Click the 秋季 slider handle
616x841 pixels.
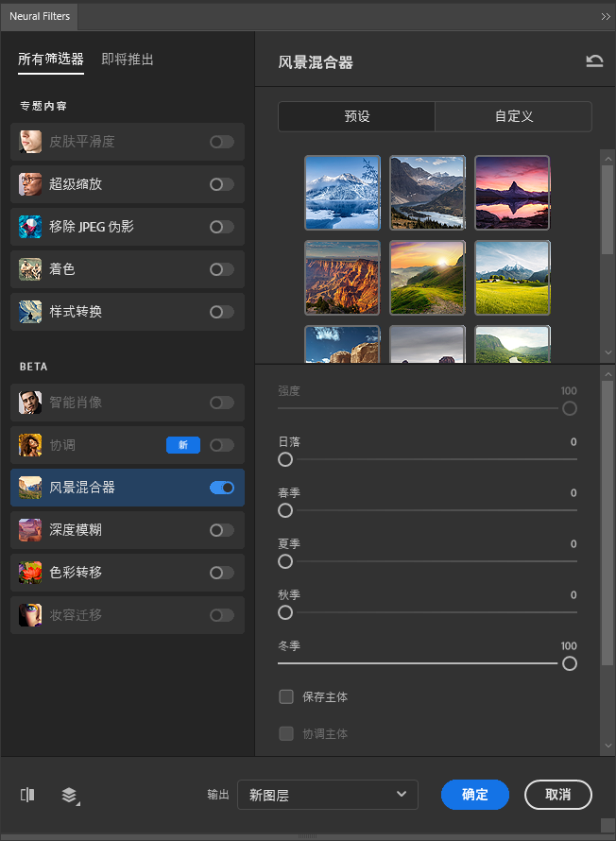pos(285,612)
